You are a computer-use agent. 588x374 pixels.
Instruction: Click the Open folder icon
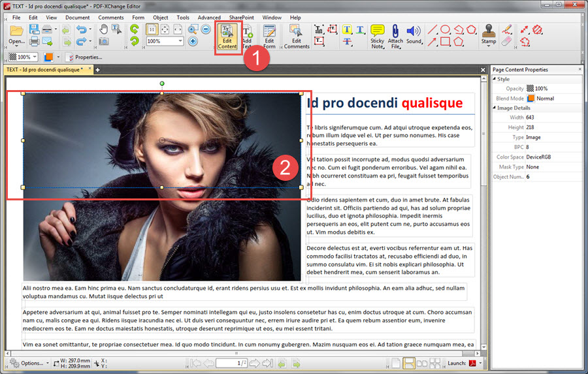click(16, 31)
